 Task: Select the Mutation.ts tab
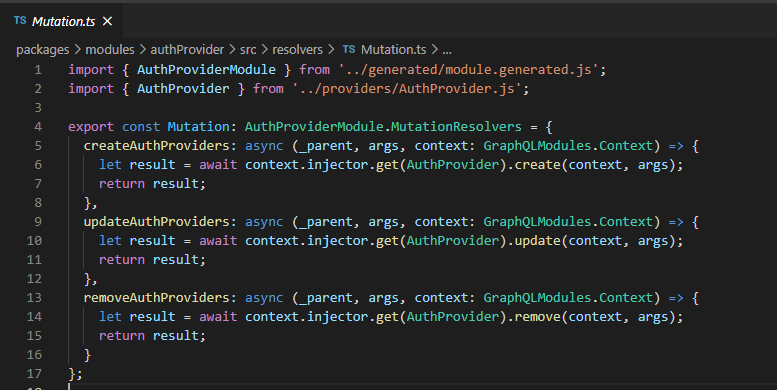coord(61,21)
